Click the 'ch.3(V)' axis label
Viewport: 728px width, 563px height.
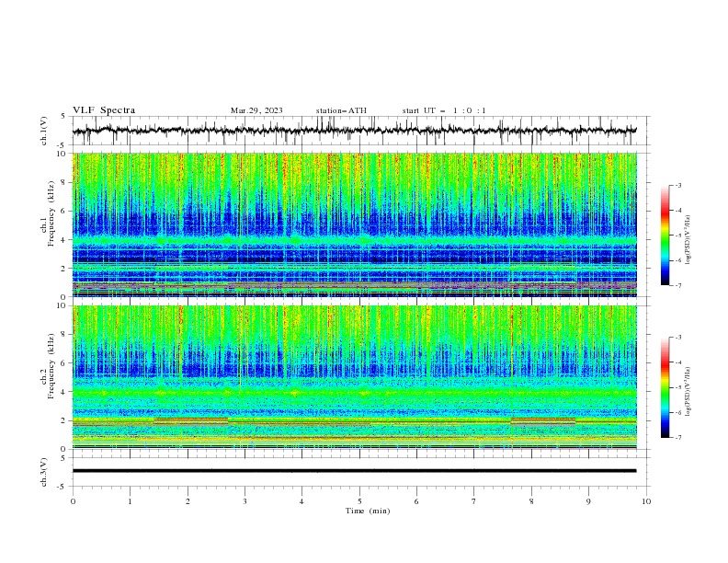pyautogui.click(x=44, y=472)
